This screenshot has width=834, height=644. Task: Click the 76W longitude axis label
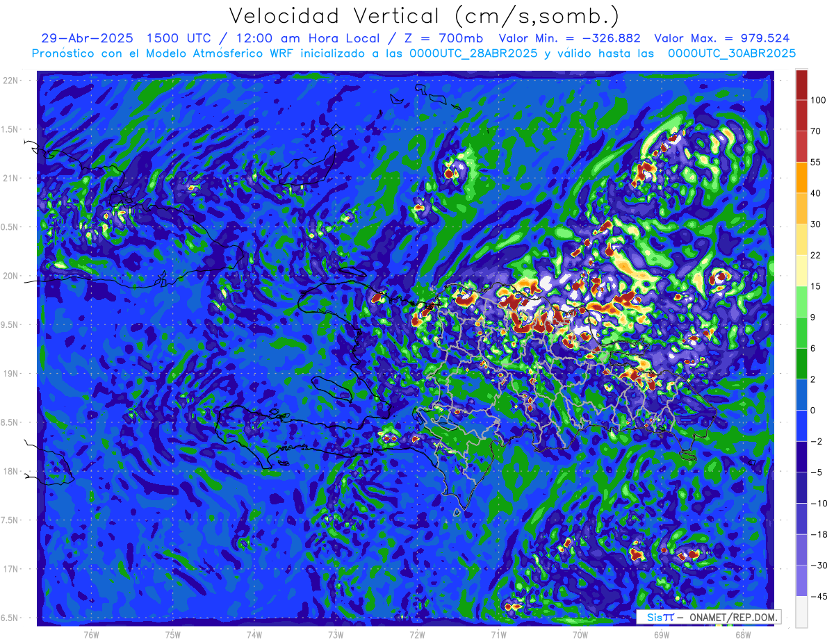91,634
